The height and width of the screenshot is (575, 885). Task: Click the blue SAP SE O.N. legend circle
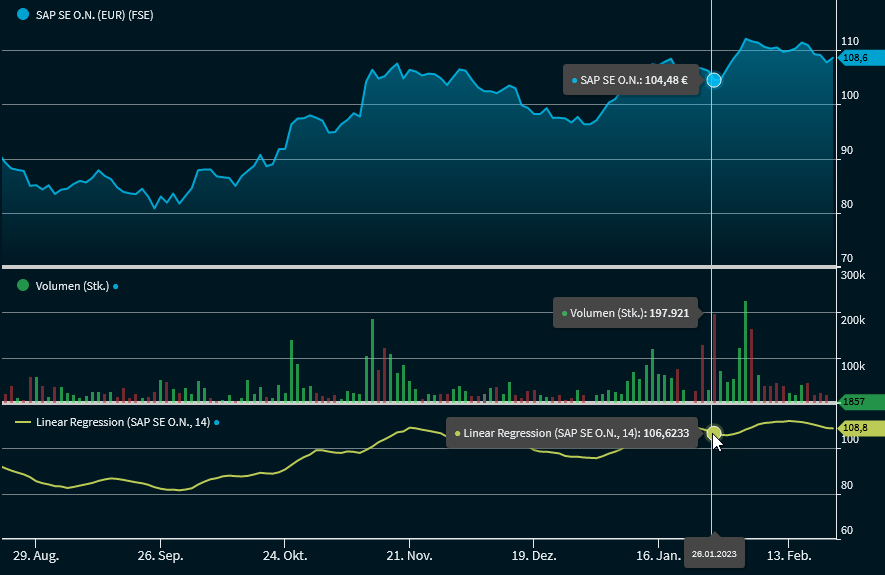point(23,16)
